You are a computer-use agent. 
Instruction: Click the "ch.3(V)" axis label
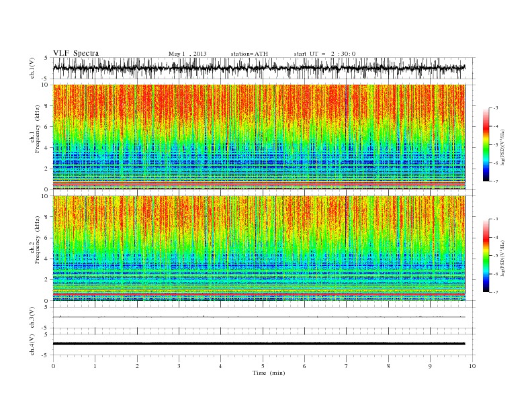pos(32,318)
